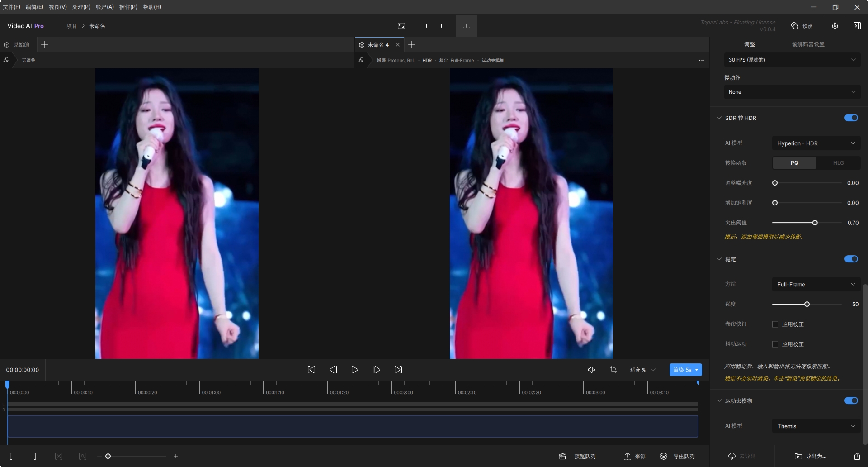Toggle the right sidebar panel icon
The image size is (868, 467).
[857, 26]
